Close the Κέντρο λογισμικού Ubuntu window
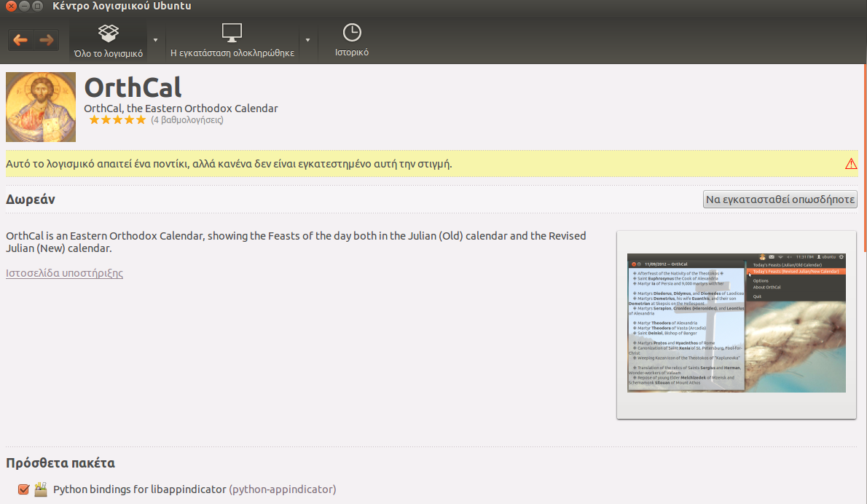 pyautogui.click(x=11, y=7)
